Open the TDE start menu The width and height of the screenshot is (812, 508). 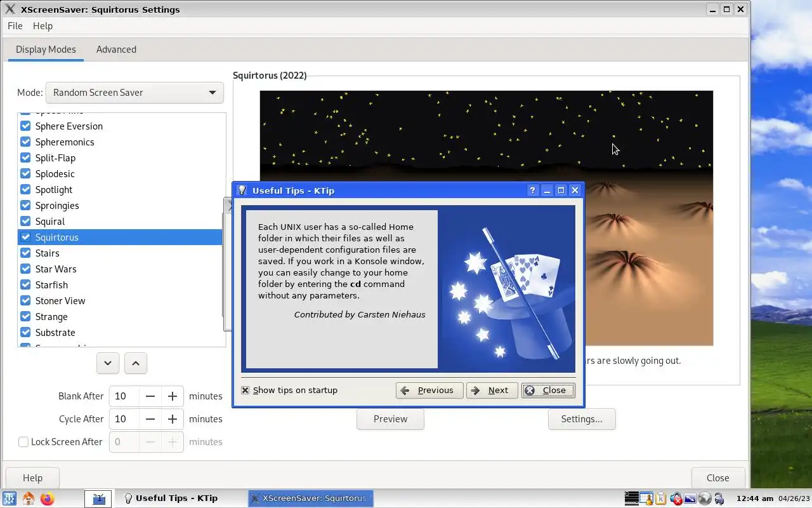click(10, 498)
